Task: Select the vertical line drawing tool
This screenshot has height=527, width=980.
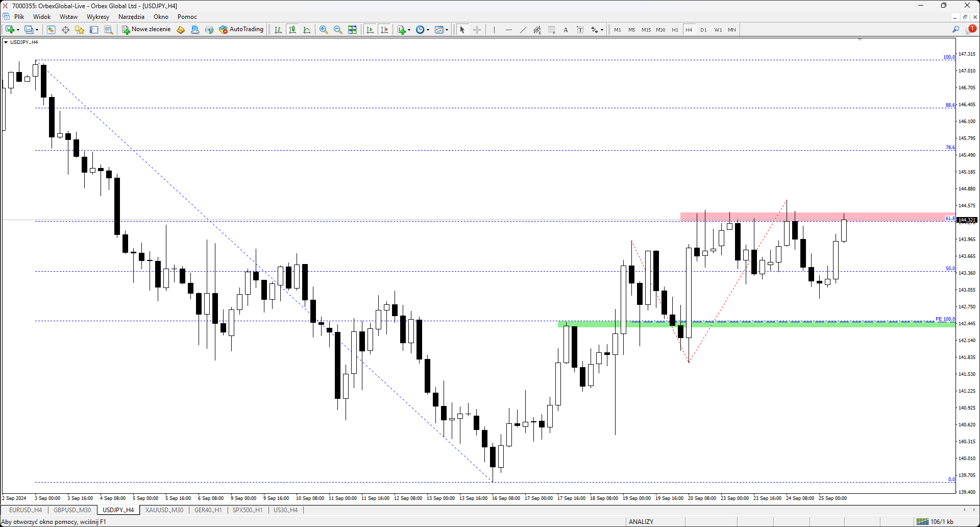Action: click(x=494, y=30)
